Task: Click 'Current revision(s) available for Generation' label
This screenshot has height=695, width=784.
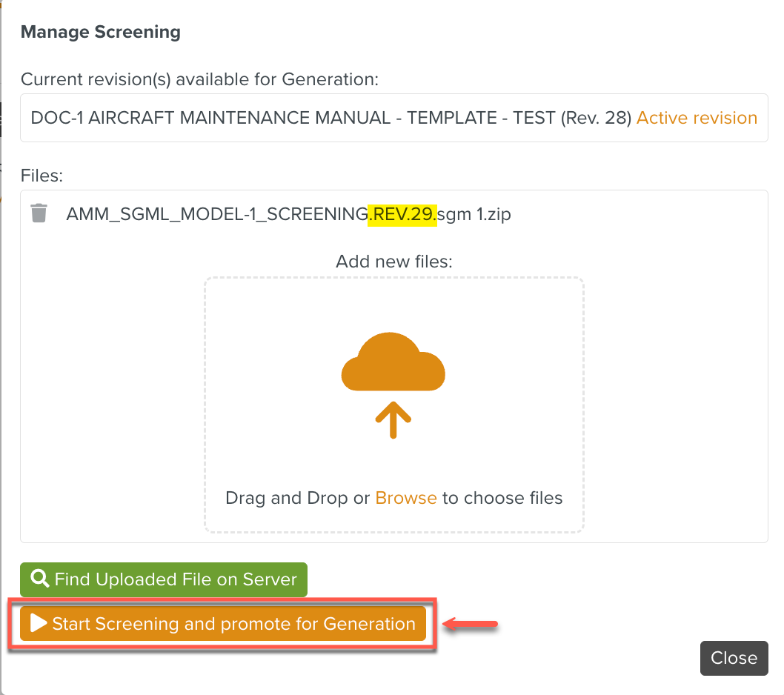Action: tap(199, 79)
